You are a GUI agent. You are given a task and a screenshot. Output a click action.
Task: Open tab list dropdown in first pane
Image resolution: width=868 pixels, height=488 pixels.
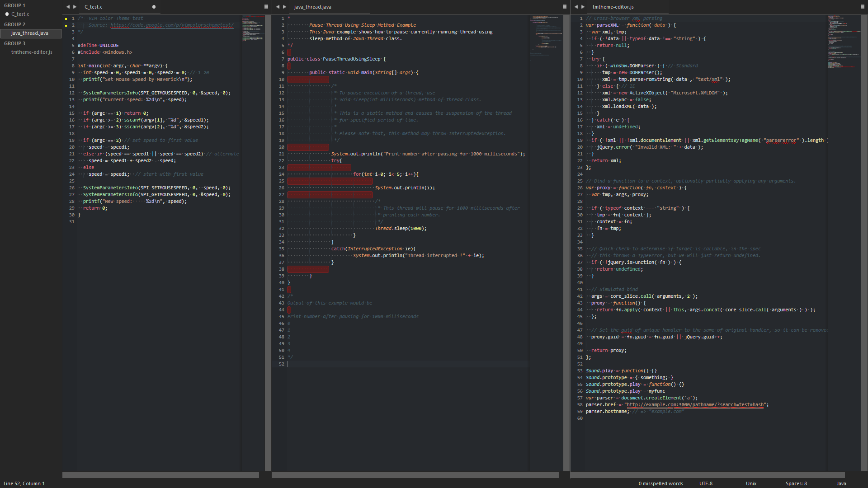click(x=266, y=7)
